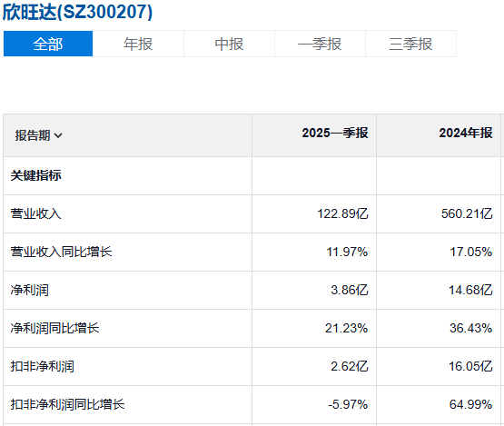Expand the 报告期 dropdown

click(38, 135)
